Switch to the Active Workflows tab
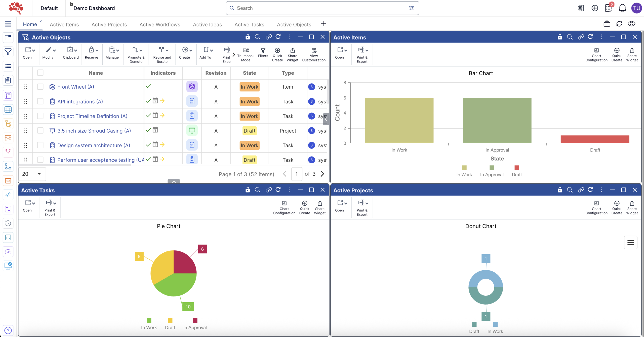 [160, 24]
